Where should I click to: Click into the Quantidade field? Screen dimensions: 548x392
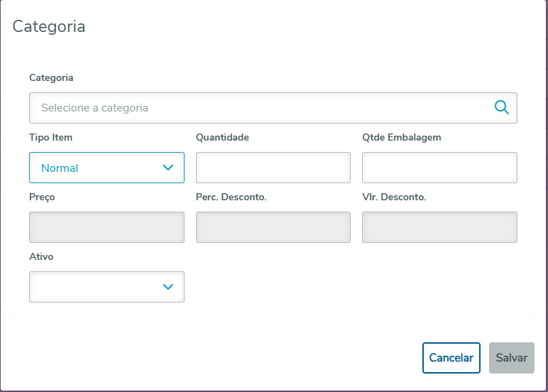pyautogui.click(x=273, y=168)
